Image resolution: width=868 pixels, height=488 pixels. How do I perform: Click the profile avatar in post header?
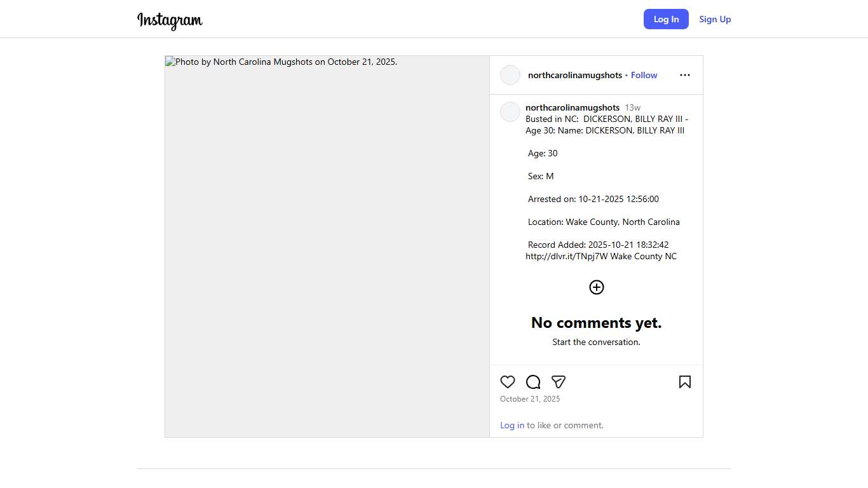510,75
